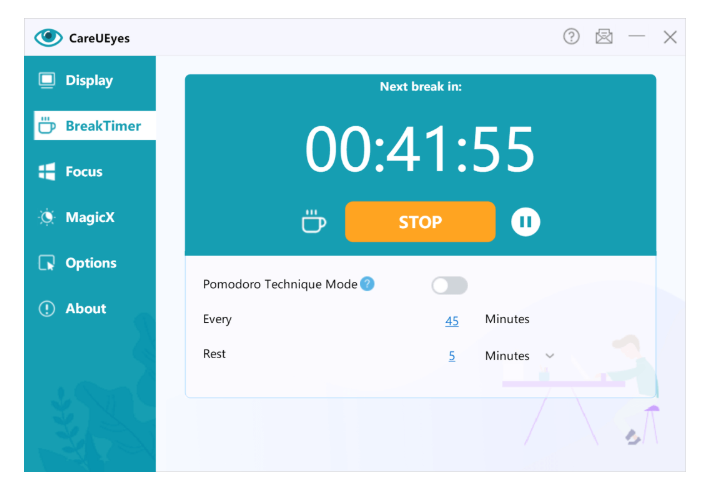Open the About tab
Image resolution: width=706 pixels, height=496 pixels.
pos(90,309)
